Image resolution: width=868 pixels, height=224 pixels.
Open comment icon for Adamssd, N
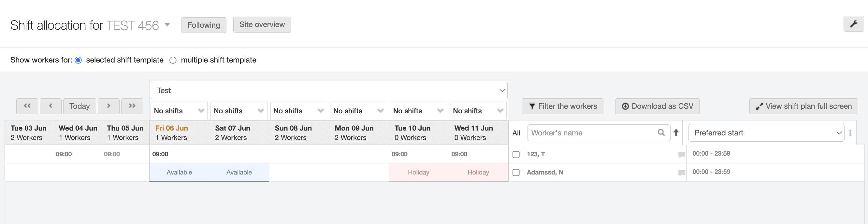[681, 173]
